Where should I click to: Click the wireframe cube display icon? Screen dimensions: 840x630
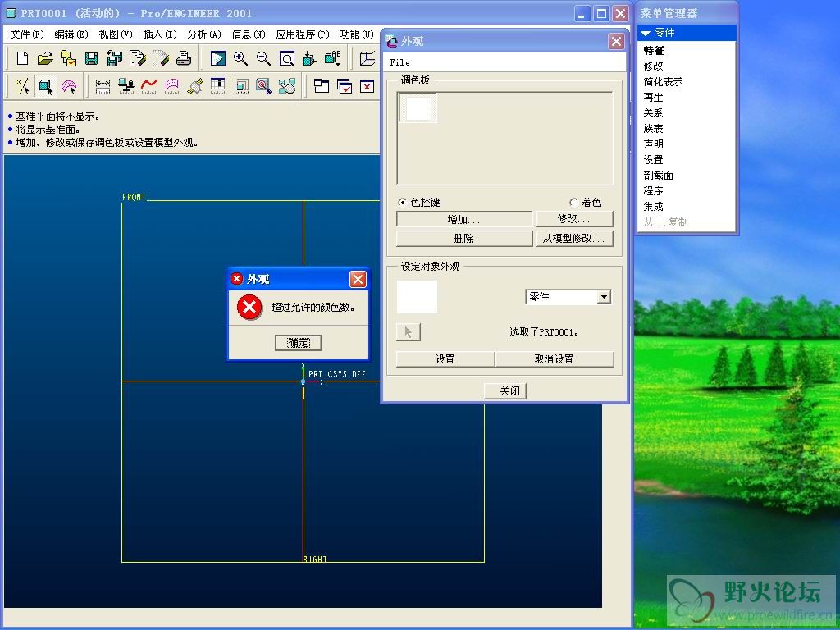click(x=367, y=58)
